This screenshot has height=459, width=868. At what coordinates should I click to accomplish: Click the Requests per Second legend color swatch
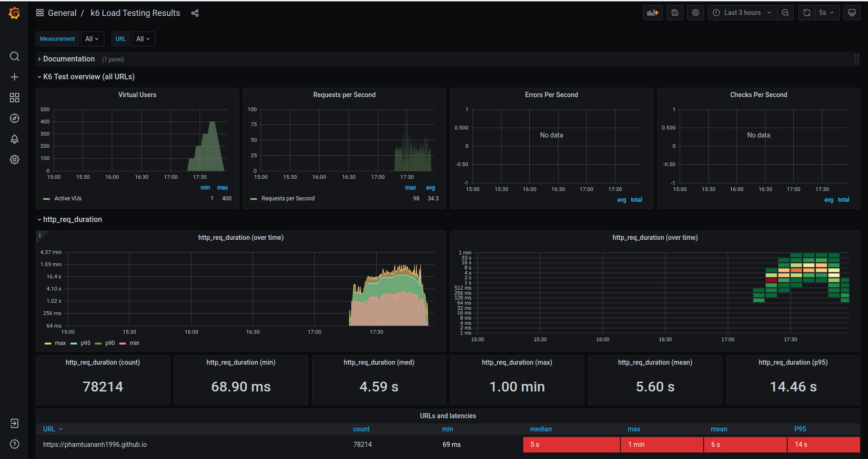(254, 199)
